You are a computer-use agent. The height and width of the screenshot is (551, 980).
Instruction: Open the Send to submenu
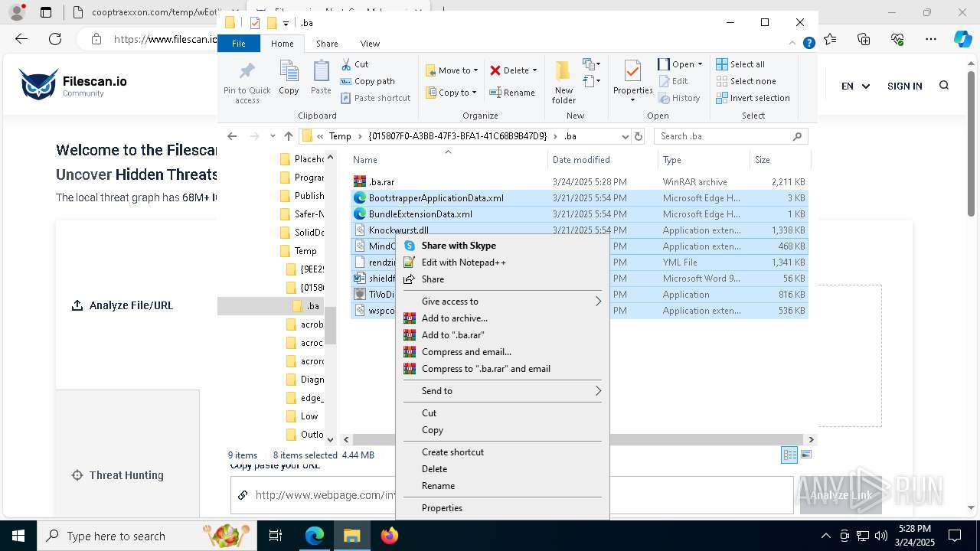pyautogui.click(x=501, y=391)
